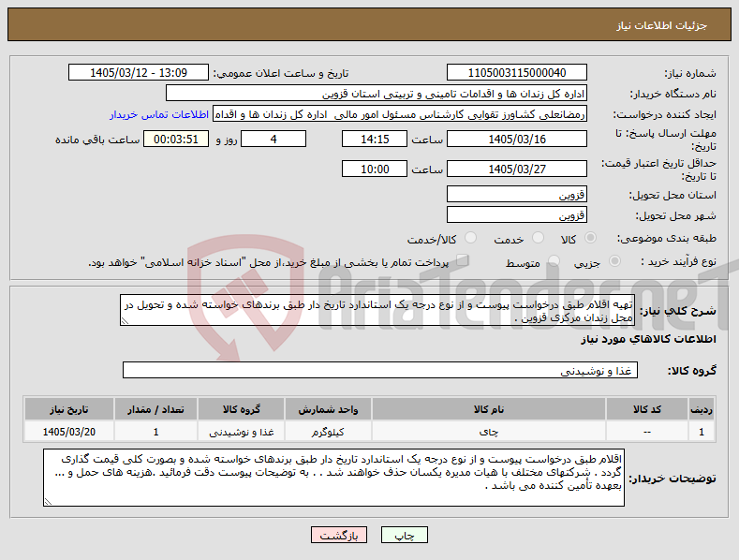The height and width of the screenshot is (560, 739).
Task: Click the نام کالا column header
Action: click(489, 409)
